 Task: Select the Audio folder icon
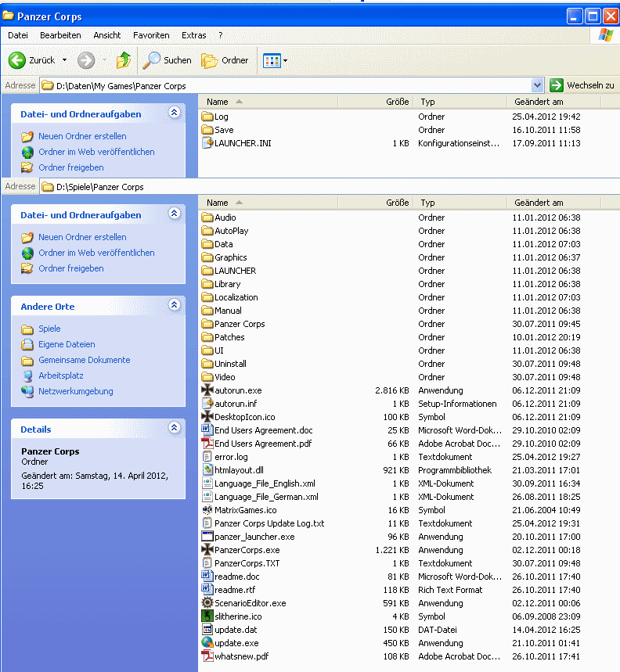click(207, 217)
